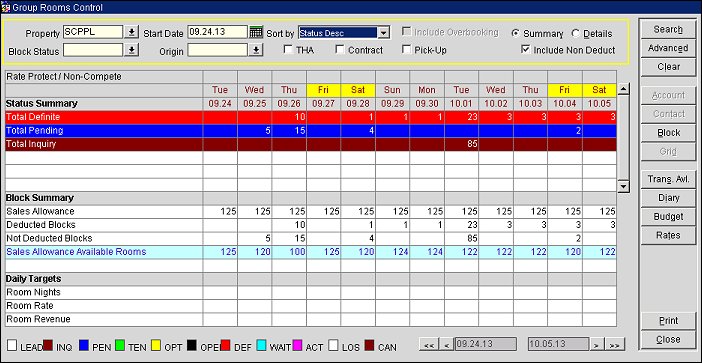Go forward one day with > button
This screenshot has width=702, height=363.
pyautogui.click(x=596, y=345)
